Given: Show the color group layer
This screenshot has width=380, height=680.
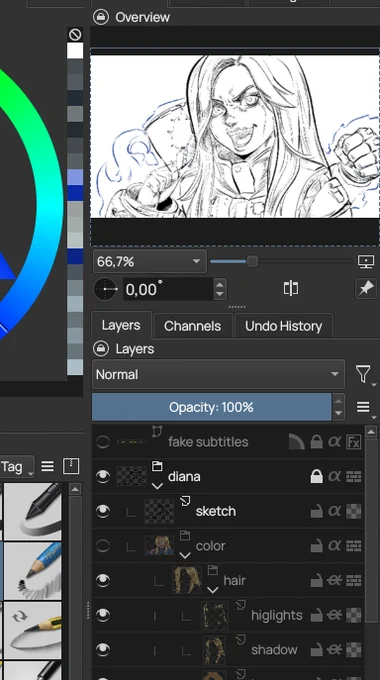Looking at the screenshot, I should tap(103, 546).
